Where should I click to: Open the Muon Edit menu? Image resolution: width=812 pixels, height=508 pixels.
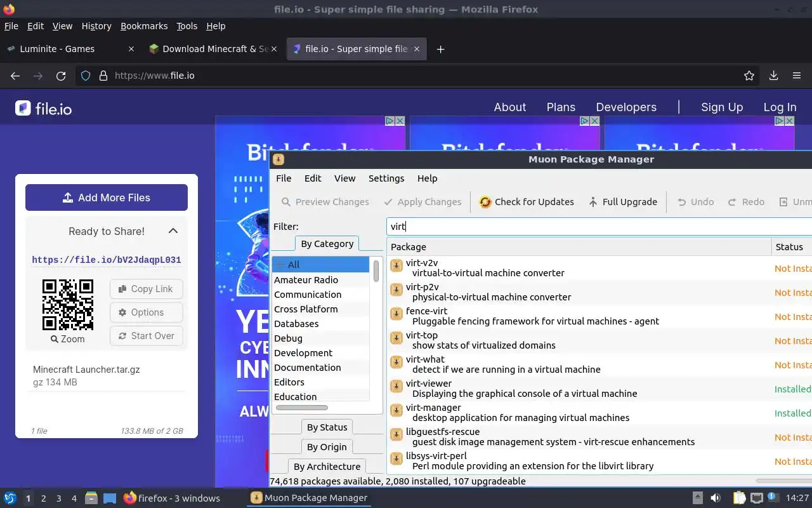coord(313,178)
